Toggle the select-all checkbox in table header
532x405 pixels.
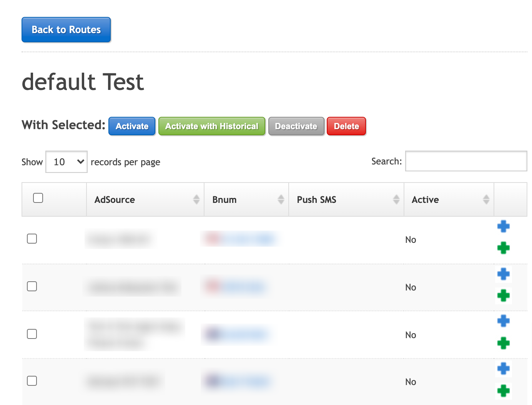pyautogui.click(x=38, y=198)
